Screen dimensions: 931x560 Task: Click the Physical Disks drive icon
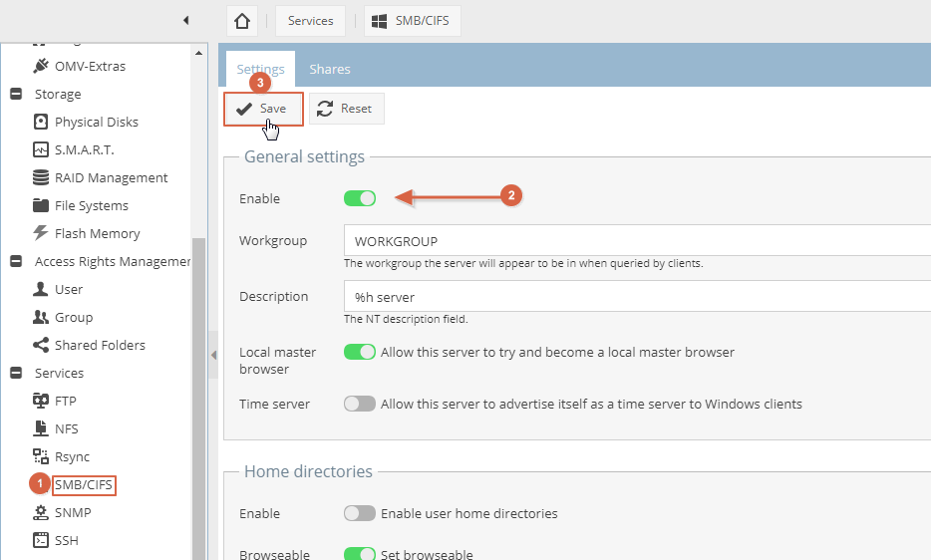(41, 122)
